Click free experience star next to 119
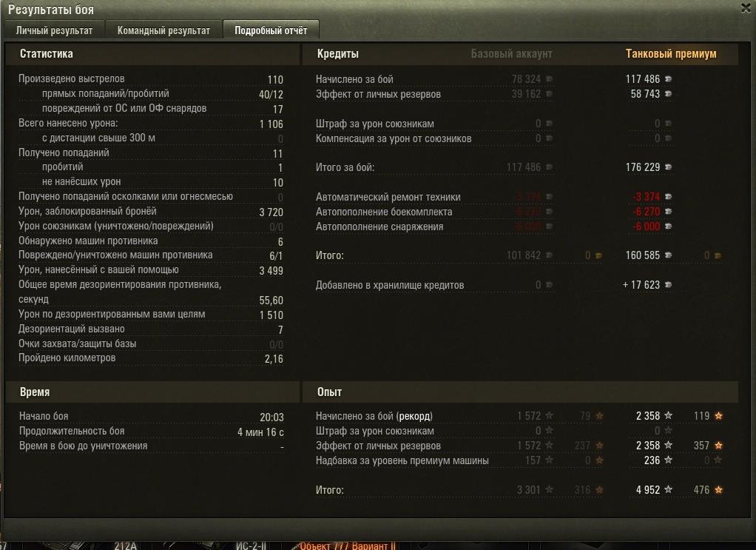This screenshot has height=550, width=756. pyautogui.click(x=718, y=415)
